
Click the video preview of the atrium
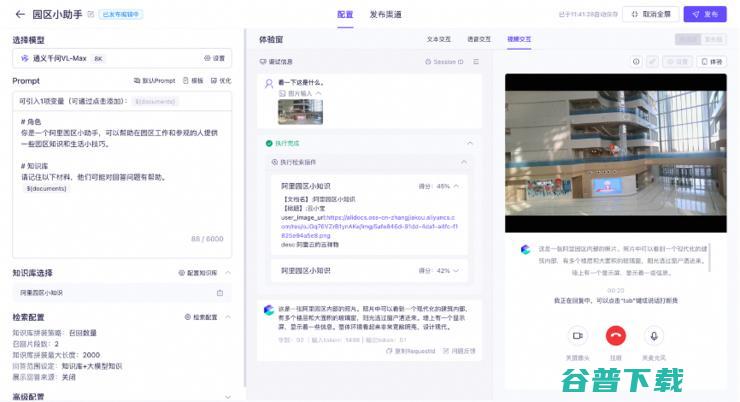tap(616, 153)
